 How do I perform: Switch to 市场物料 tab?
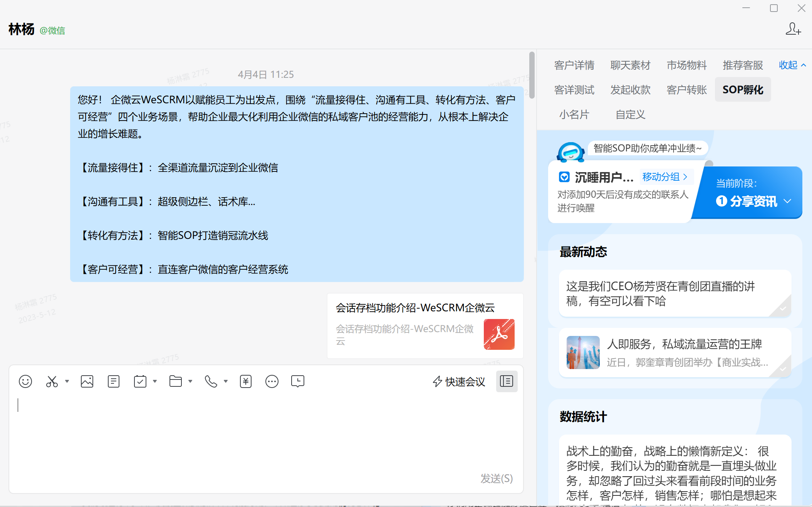point(687,65)
